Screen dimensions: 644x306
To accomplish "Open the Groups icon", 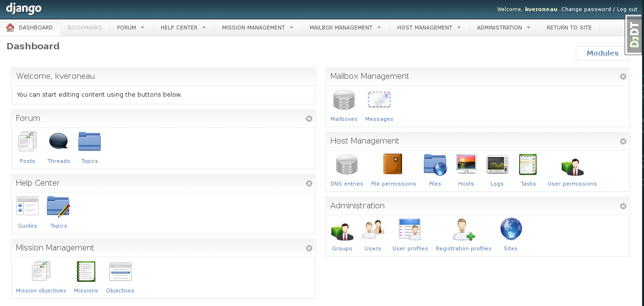I will coord(342,232).
